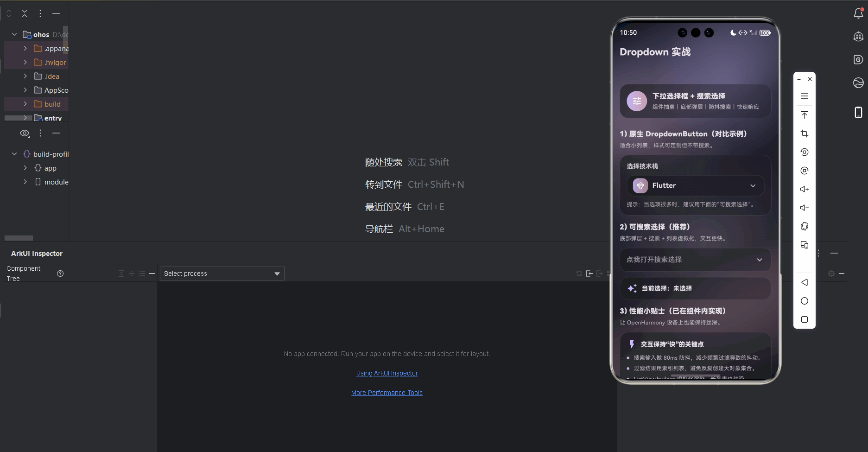Image resolution: width=868 pixels, height=452 pixels.
Task: Open Gradle panel from the right sidebar
Action: (x=858, y=60)
